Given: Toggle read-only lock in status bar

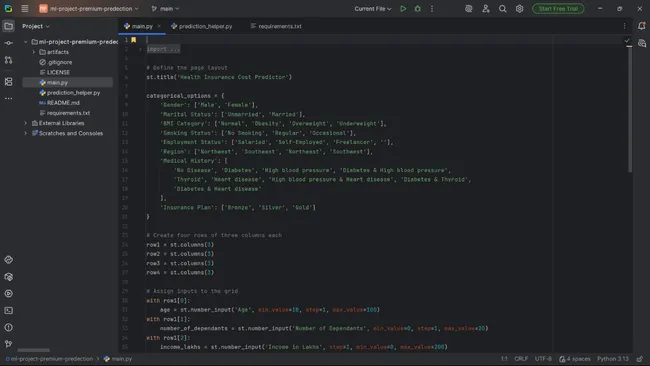Looking at the screenshot, I should (640, 359).
